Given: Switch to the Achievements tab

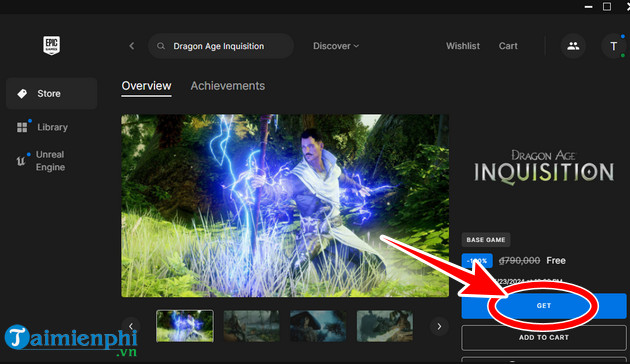Looking at the screenshot, I should coord(228,86).
